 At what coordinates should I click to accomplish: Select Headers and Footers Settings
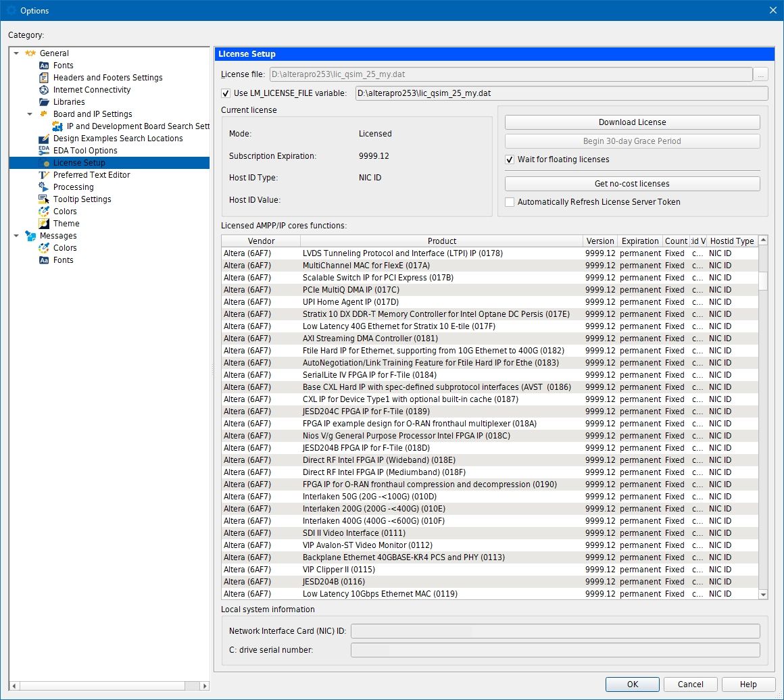click(x=107, y=77)
